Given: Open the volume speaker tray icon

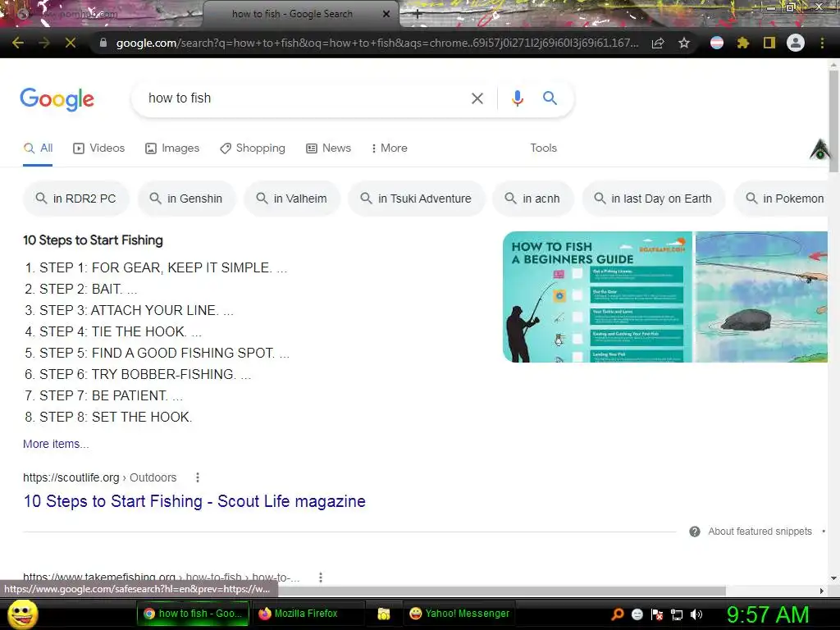Looking at the screenshot, I should coord(696,614).
